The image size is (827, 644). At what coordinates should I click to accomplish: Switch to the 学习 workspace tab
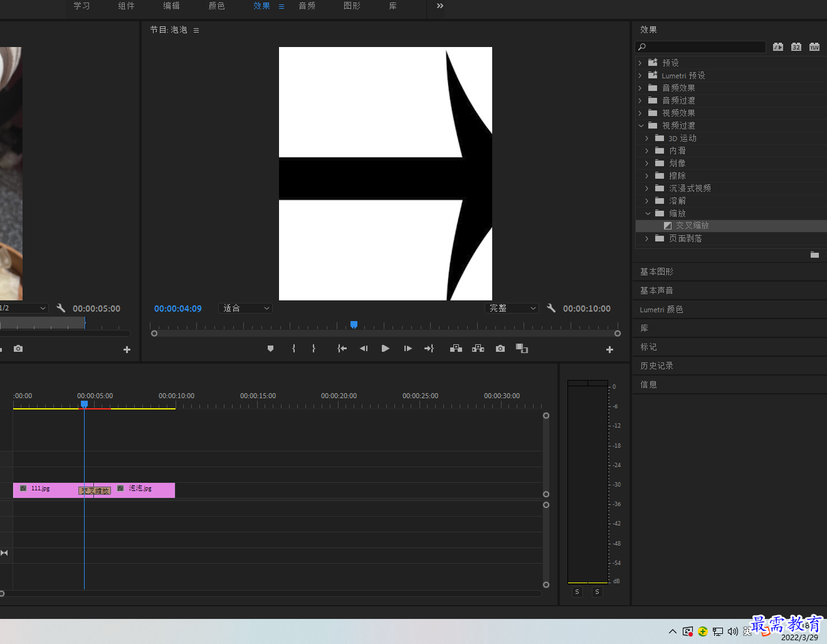[x=82, y=6]
